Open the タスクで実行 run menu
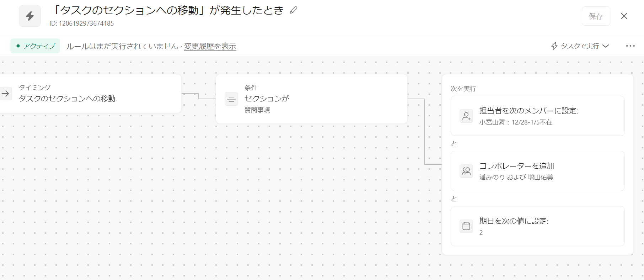Image resolution: width=644 pixels, height=280 pixels. tap(580, 46)
